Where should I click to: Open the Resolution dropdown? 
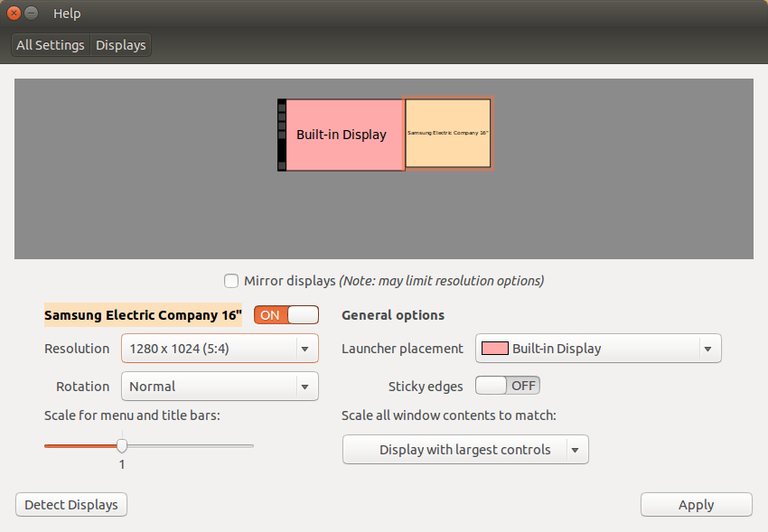(x=220, y=348)
